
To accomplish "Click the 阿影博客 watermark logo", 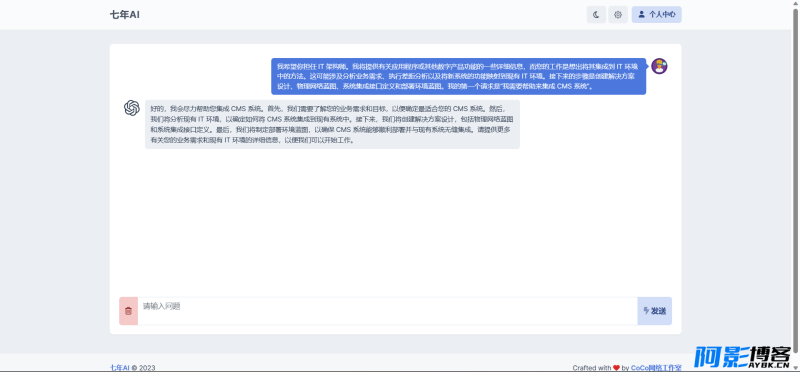I will pos(742,357).
